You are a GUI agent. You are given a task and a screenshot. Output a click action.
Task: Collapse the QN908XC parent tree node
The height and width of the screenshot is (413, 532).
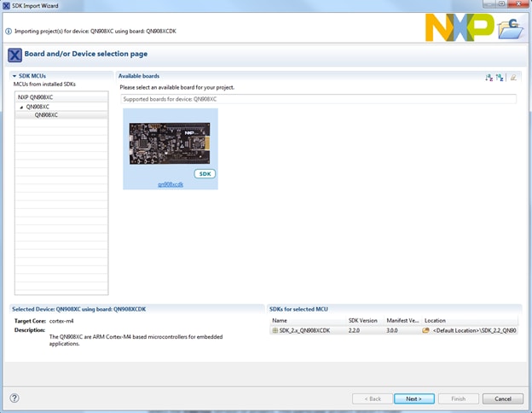(x=22, y=107)
